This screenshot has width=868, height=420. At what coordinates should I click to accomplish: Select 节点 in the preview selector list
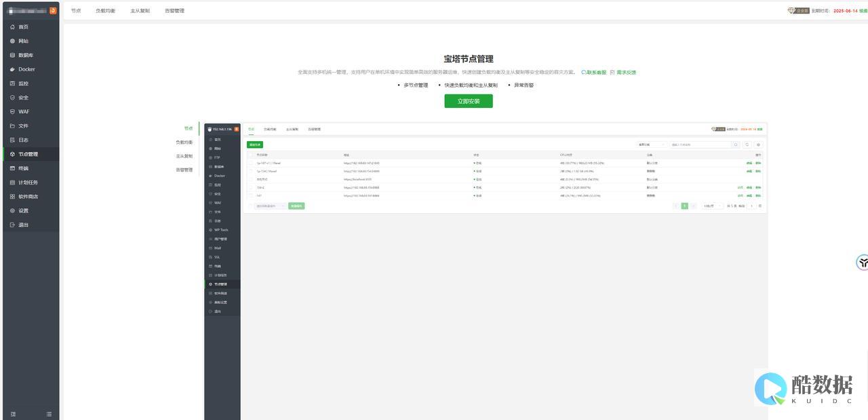tap(189, 128)
